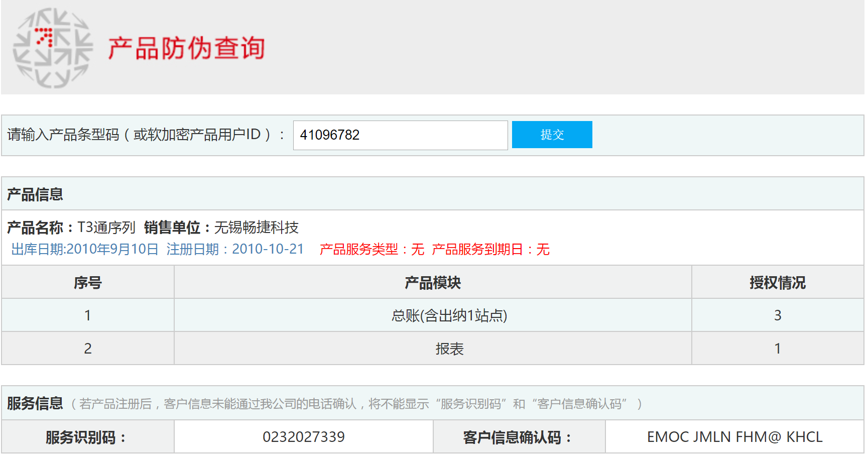Click the 客户信息确认码 label cell
Image resolution: width=868 pixels, height=456 pixels.
pos(519,437)
